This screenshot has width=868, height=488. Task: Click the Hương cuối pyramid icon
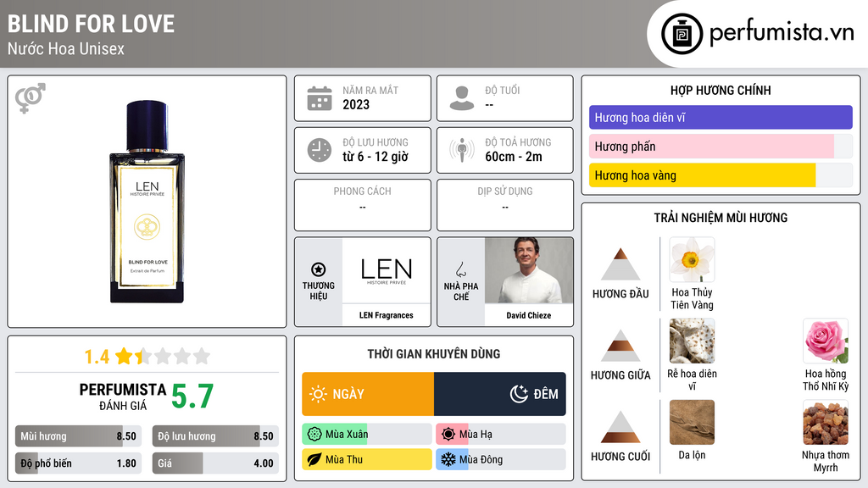tap(620, 427)
